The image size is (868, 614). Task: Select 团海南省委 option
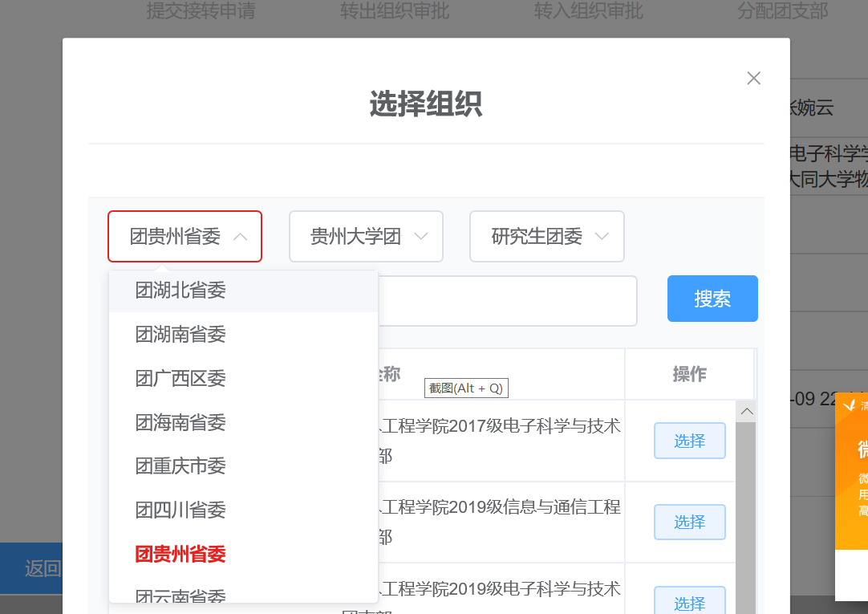[180, 422]
